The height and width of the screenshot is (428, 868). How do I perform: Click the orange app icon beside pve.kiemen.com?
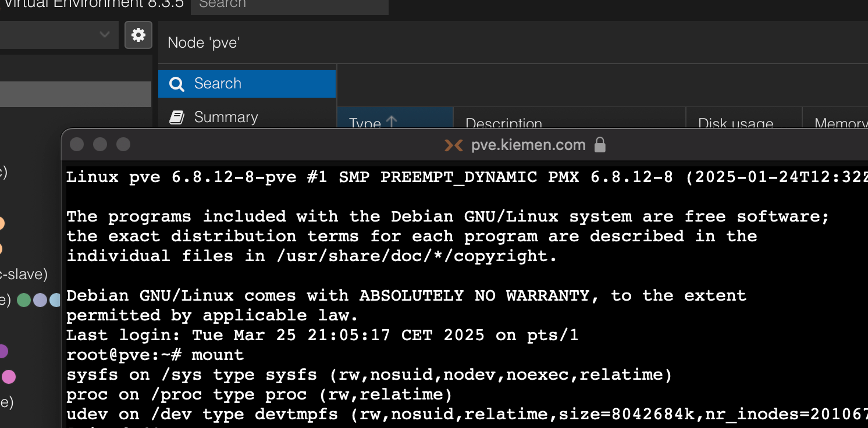pos(454,145)
